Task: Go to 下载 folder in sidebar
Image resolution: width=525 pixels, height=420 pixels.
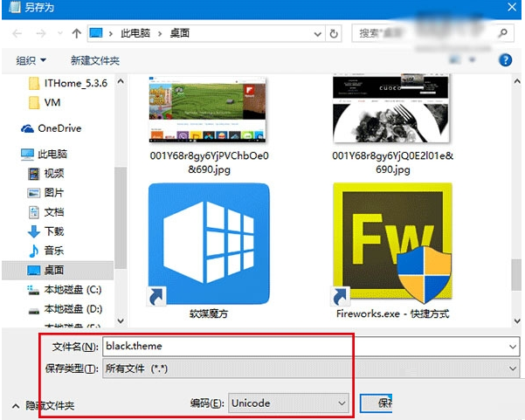Action: pos(54,231)
